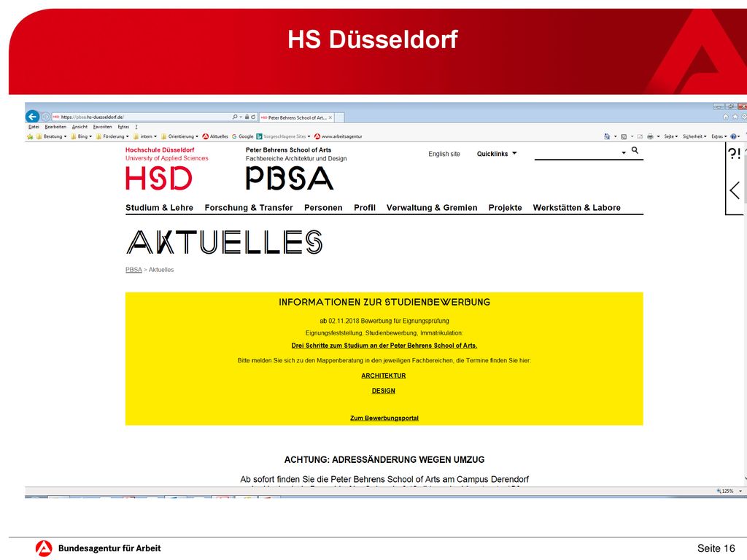The width and height of the screenshot is (747, 560).
Task: Open the Seite command bar dropdown
Action: pos(672,136)
